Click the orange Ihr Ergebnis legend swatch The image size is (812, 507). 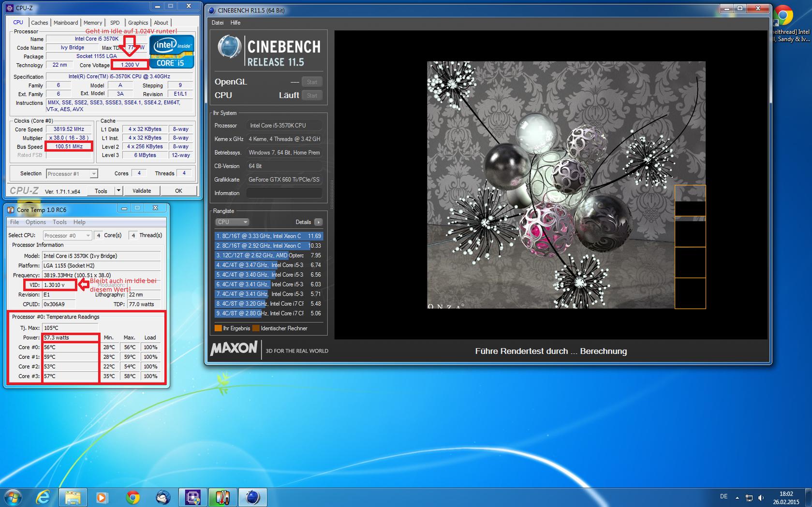tap(218, 329)
